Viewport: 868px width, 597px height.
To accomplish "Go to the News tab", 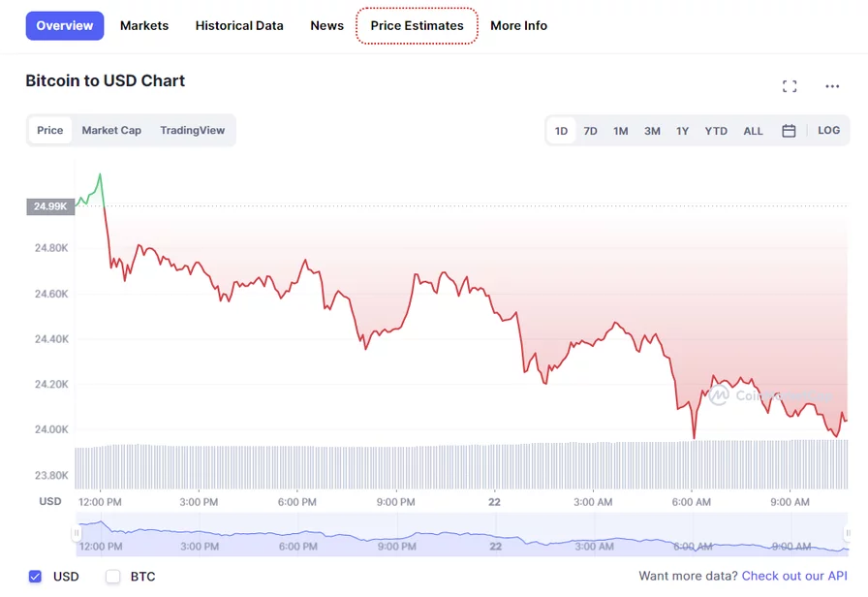I will (x=326, y=26).
